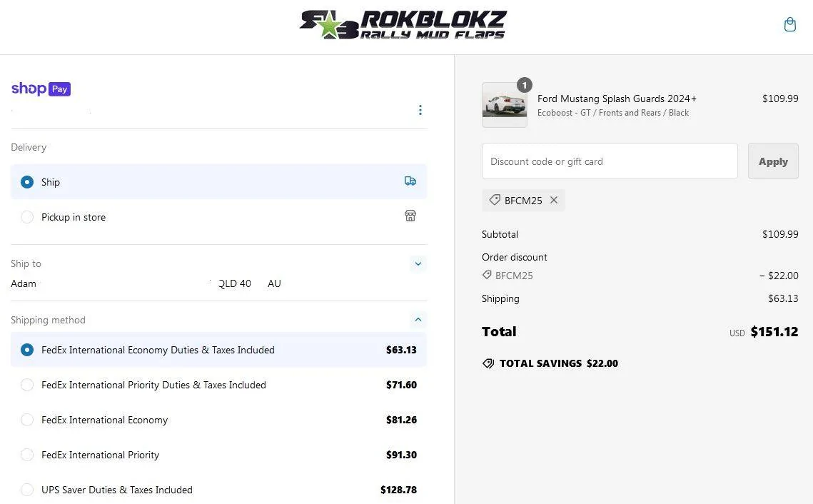
Task: Select Pickup in store radio button
Action: 27,217
